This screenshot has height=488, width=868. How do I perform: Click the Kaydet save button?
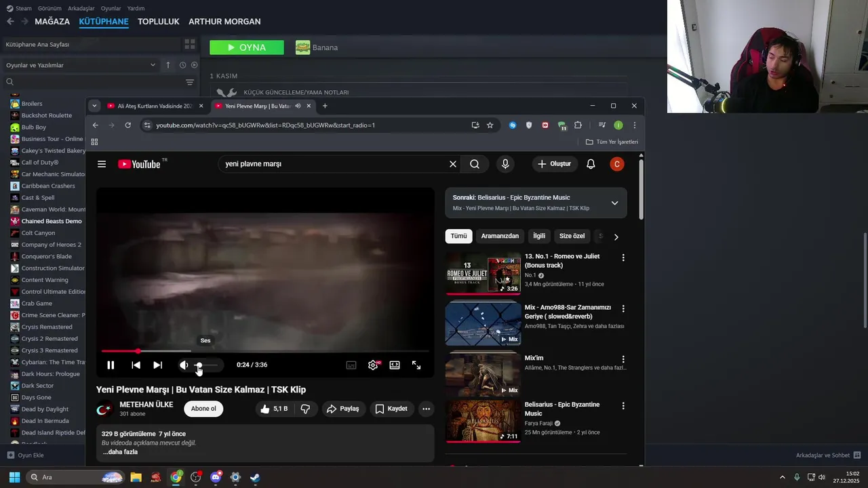pos(391,409)
